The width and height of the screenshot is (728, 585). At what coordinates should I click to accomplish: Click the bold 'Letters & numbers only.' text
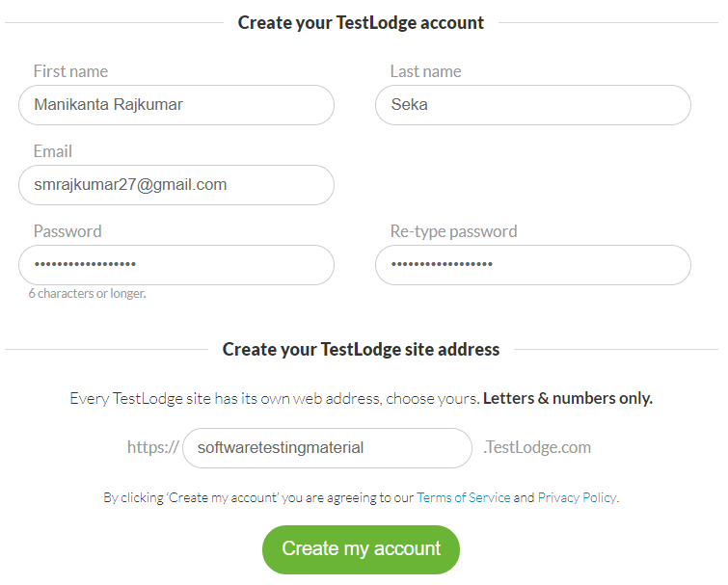568,398
